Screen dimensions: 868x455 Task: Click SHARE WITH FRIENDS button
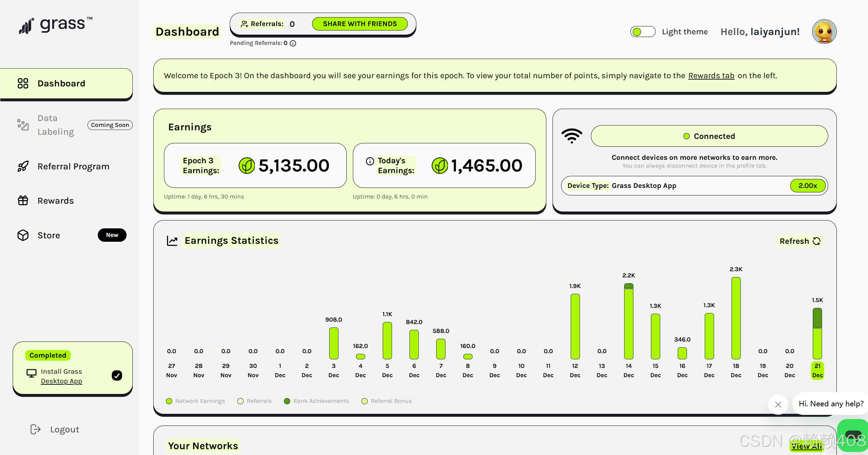coord(359,24)
